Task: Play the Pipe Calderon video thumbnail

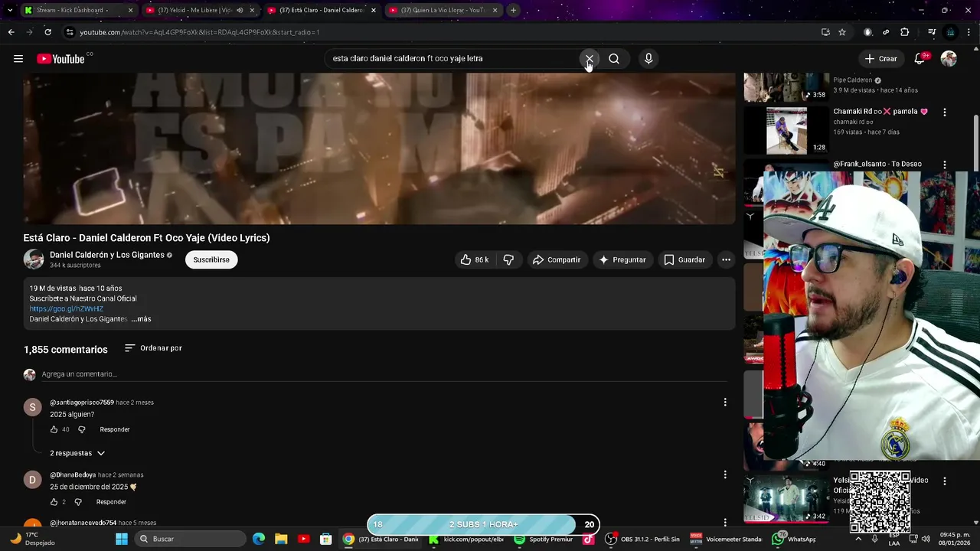Action: 786,87
